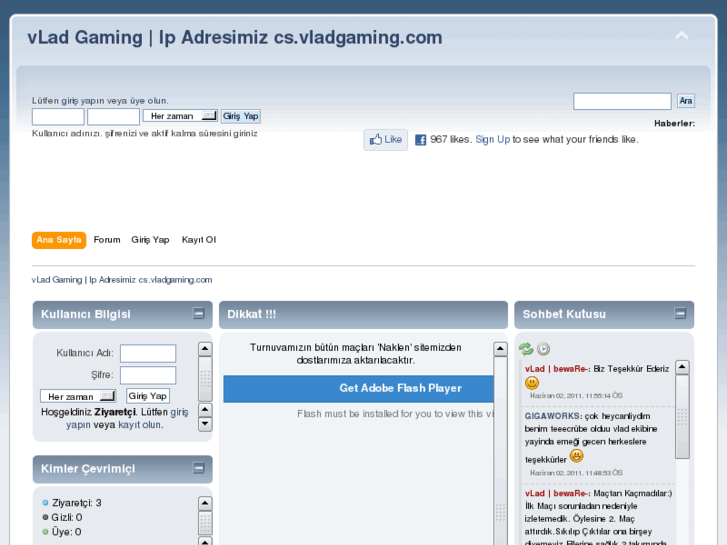The image size is (727, 545).
Task: Click the kayıt olun link
Action: pyautogui.click(x=140, y=425)
